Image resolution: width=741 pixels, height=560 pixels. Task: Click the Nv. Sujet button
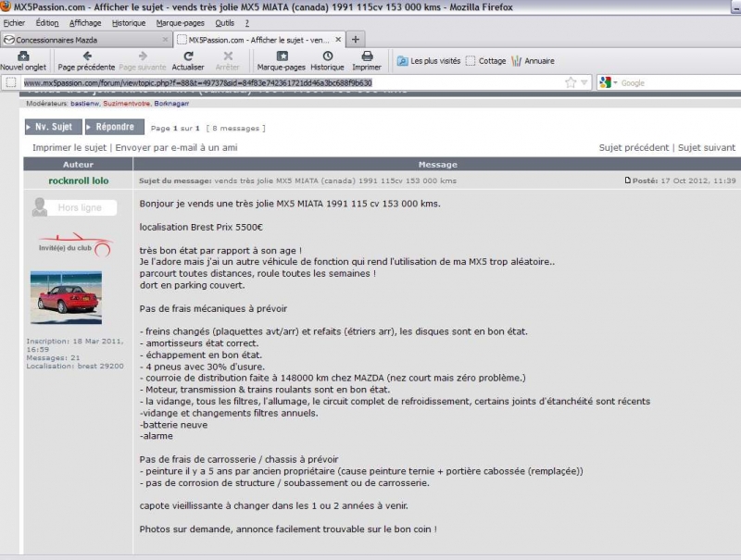coord(54,127)
